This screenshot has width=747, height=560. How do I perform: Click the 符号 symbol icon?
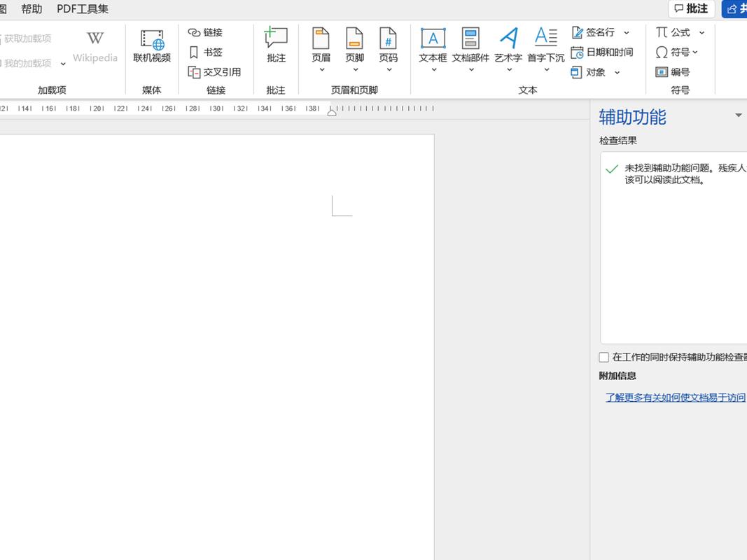[662, 52]
